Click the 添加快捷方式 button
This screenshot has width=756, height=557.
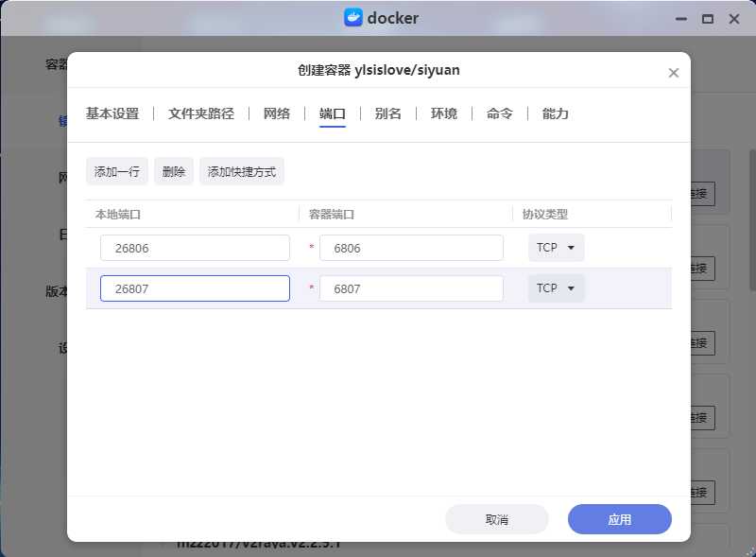(x=242, y=171)
